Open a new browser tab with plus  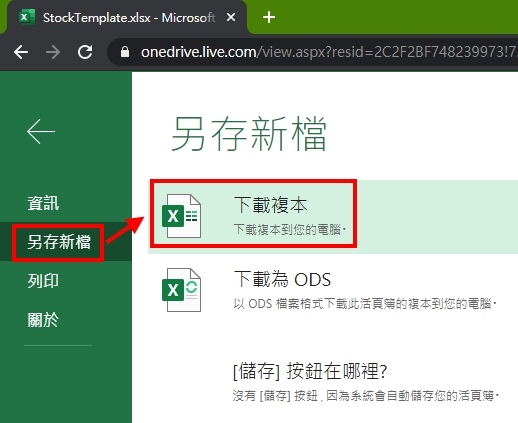coord(269,17)
